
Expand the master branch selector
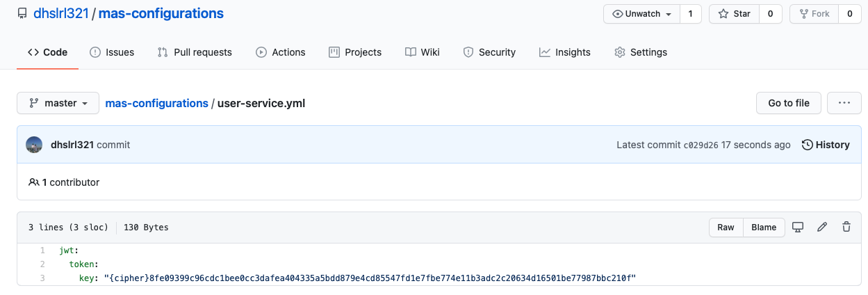point(58,103)
